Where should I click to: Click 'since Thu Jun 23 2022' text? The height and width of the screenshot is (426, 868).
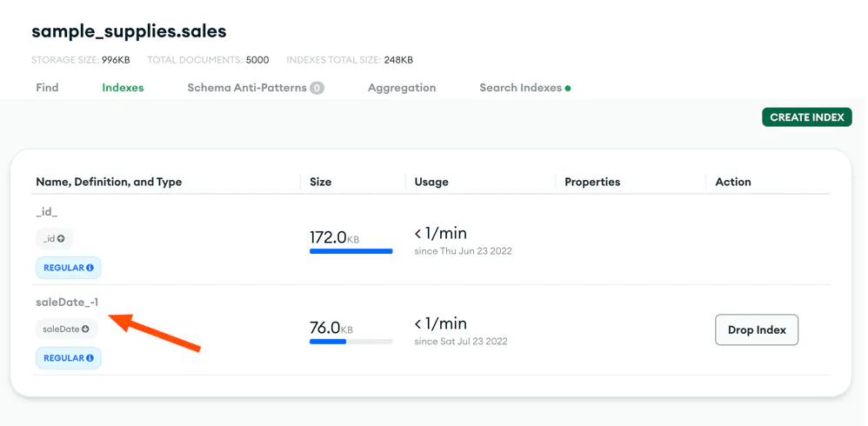(463, 251)
